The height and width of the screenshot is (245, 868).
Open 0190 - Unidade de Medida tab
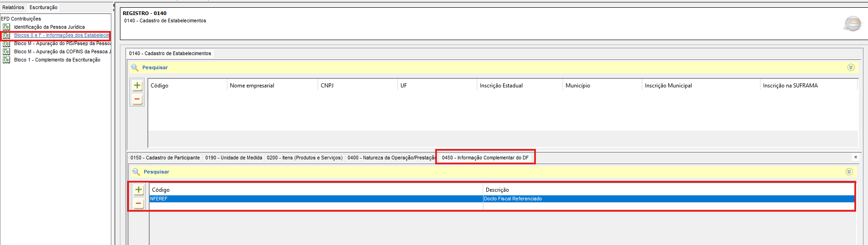(x=234, y=158)
